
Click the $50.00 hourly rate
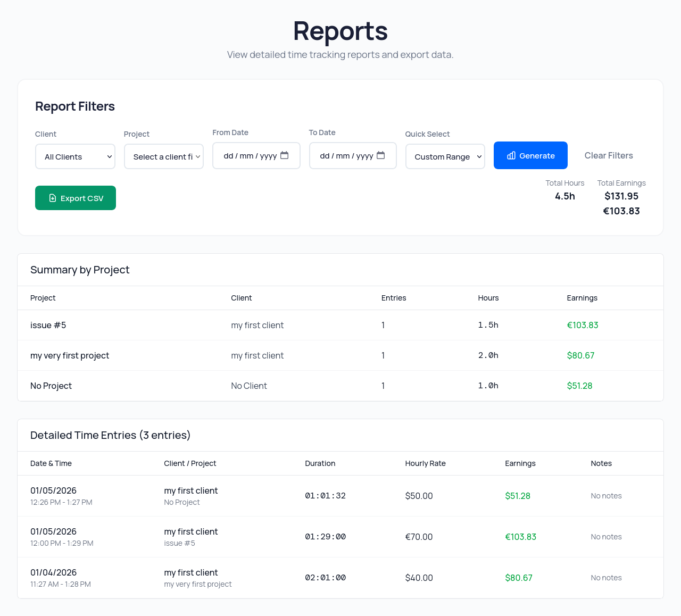419,496
